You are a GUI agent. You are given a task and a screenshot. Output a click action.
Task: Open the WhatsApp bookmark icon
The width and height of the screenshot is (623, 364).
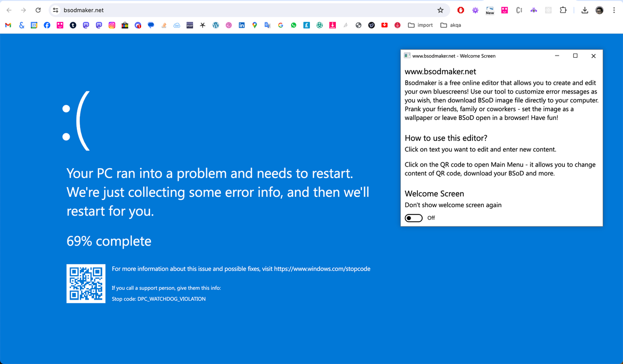click(x=293, y=25)
